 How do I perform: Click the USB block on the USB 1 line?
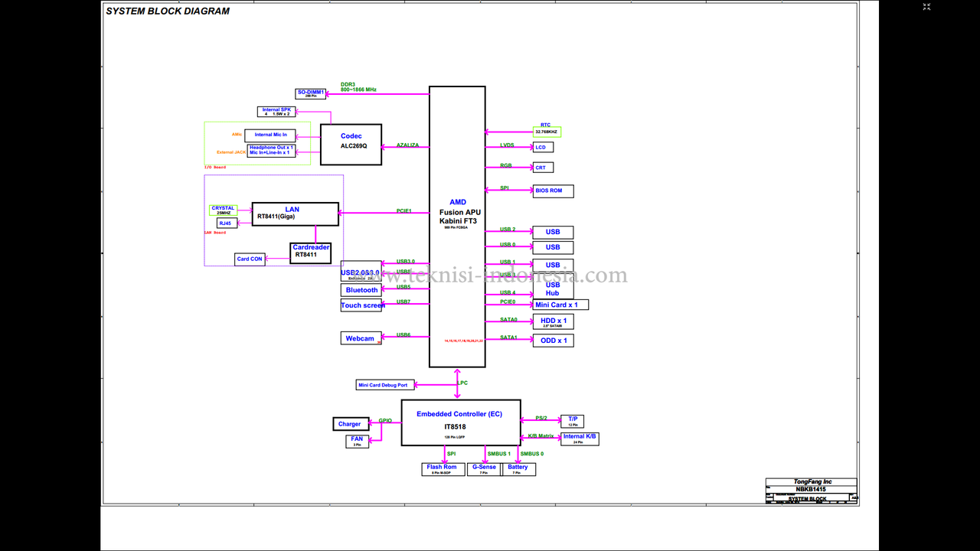coord(553,265)
